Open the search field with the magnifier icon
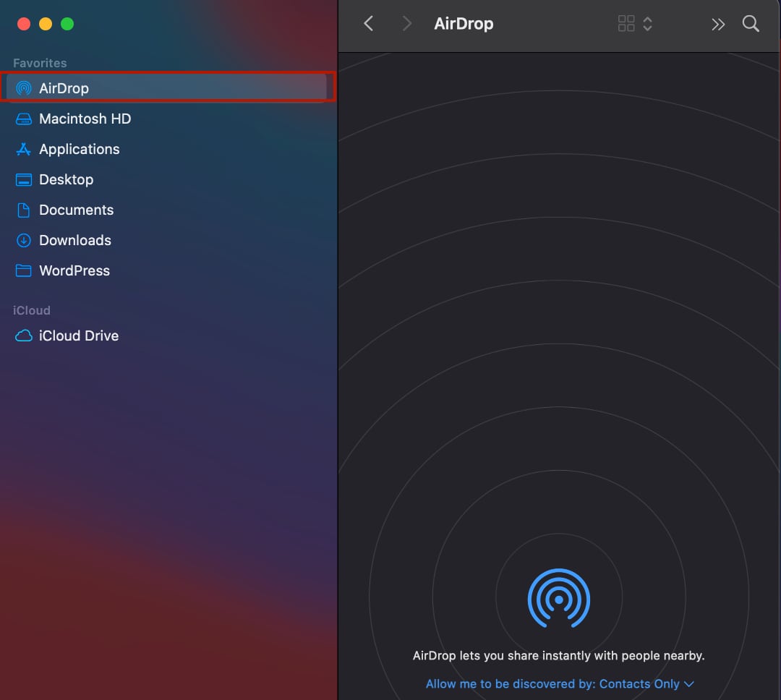 pyautogui.click(x=751, y=23)
